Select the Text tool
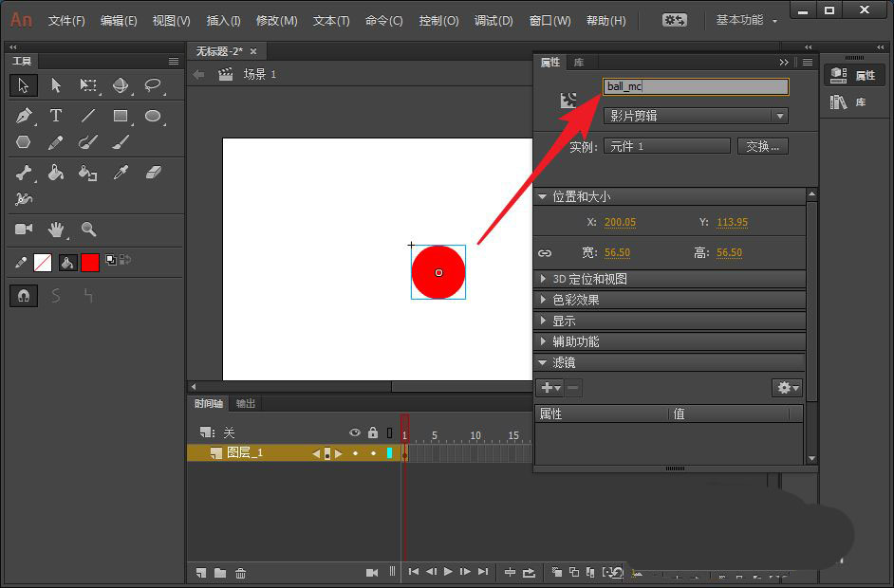Image resolution: width=894 pixels, height=588 pixels. [56, 116]
